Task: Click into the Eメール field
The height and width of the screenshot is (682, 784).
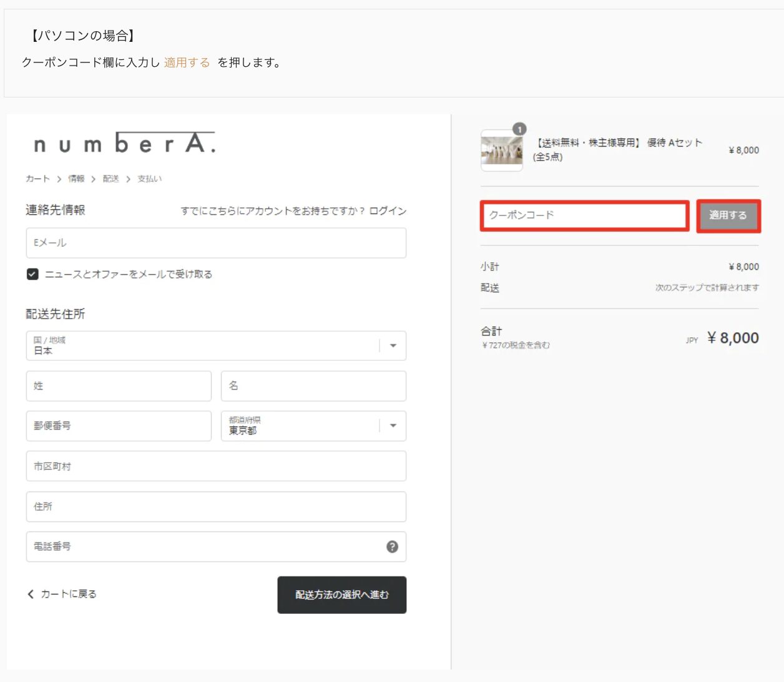Action: pos(216,243)
